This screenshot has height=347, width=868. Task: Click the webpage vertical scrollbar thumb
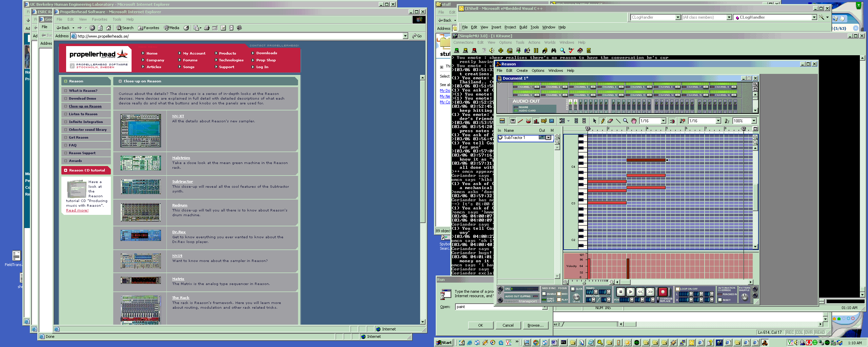point(422,151)
